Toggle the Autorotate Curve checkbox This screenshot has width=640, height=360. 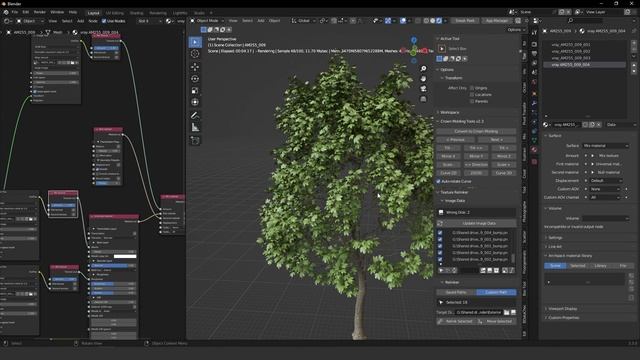(x=438, y=181)
